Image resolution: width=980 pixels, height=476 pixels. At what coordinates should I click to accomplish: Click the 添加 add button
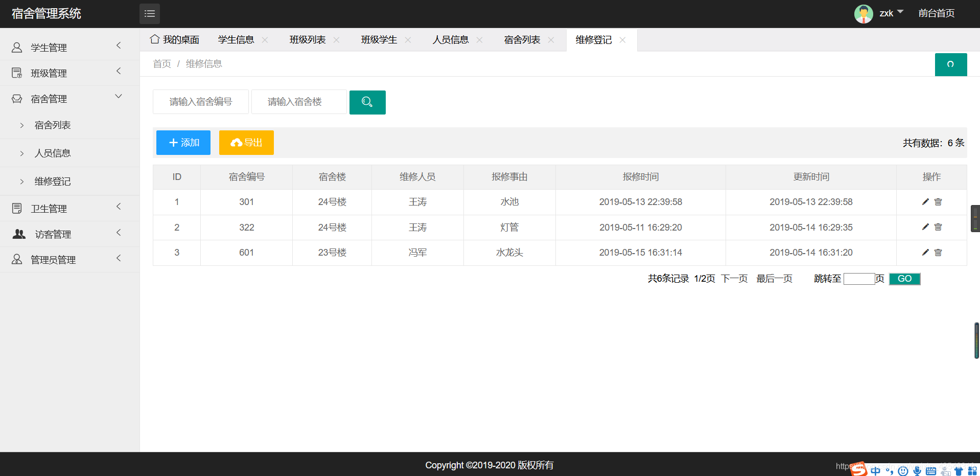pos(183,143)
